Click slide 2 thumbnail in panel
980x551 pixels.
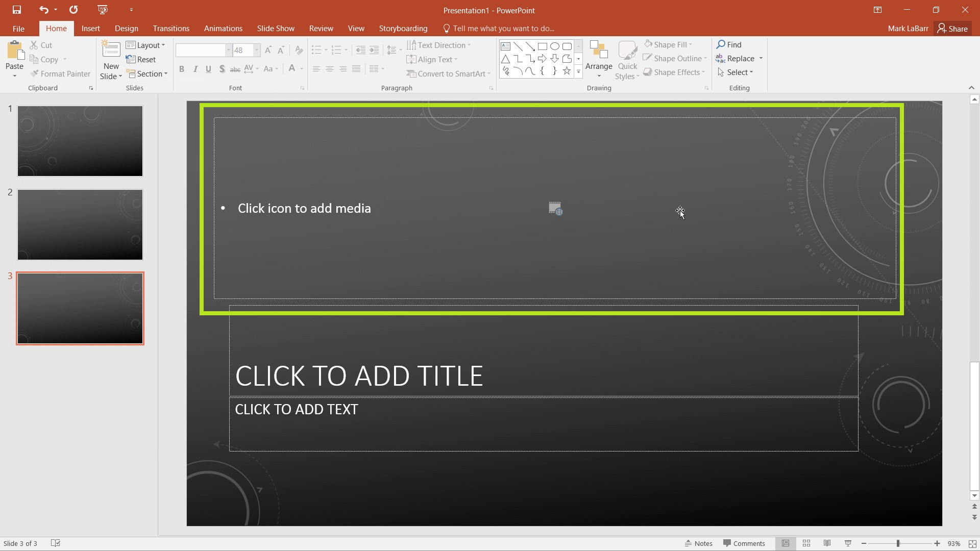tap(80, 224)
